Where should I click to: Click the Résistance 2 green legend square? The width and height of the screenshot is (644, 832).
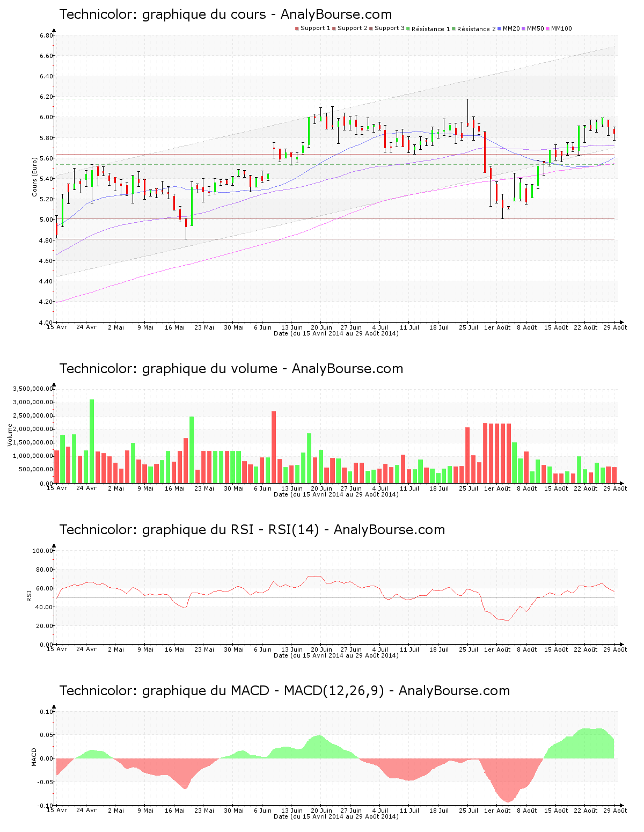tap(453, 28)
